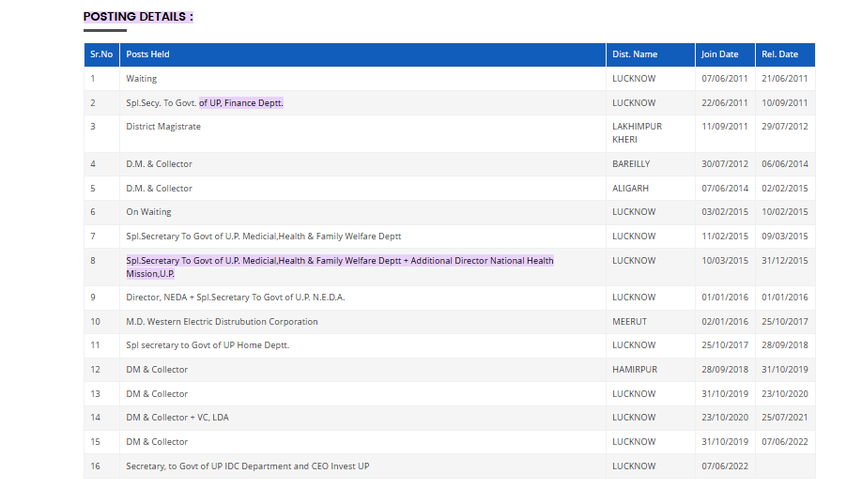The width and height of the screenshot is (862, 504).
Task: Click join date 30/07/2012
Action: coord(725,164)
